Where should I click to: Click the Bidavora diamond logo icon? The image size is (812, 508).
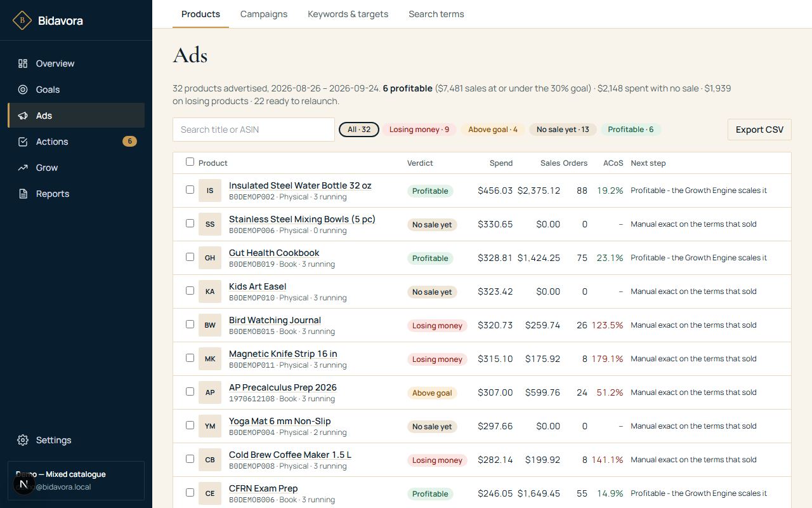(22, 20)
